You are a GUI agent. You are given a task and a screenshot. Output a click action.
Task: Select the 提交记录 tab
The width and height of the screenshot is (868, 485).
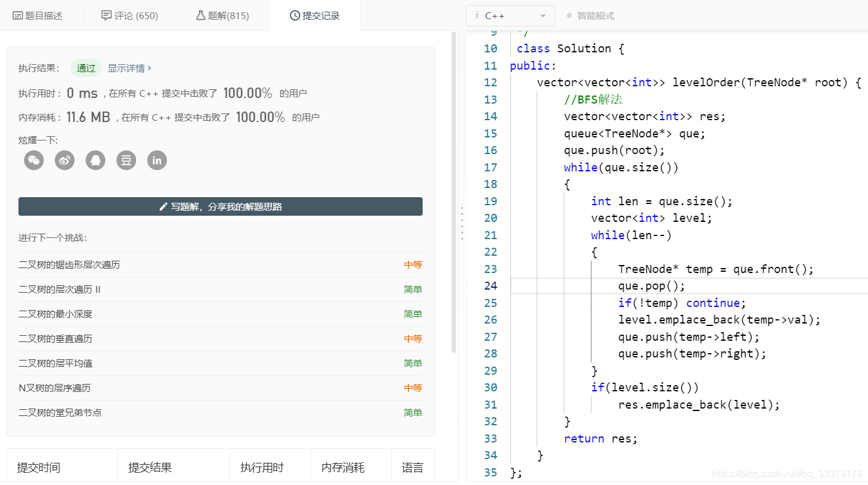pyautogui.click(x=315, y=15)
